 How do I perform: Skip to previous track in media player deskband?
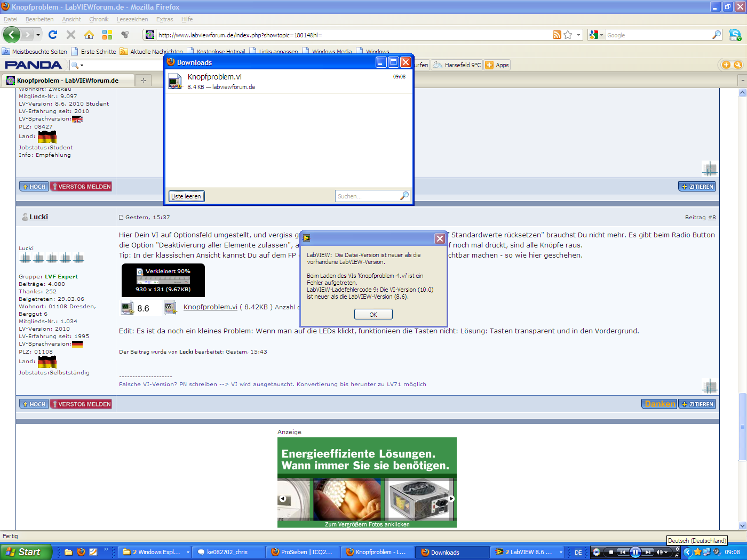622,552
